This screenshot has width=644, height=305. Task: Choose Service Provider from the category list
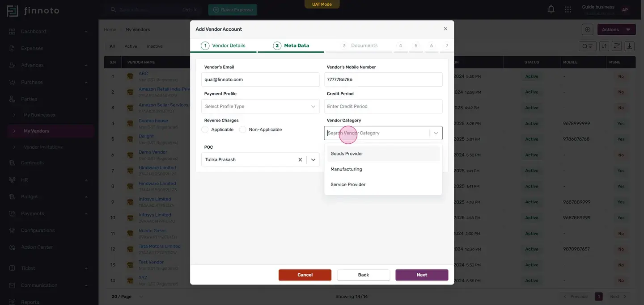tap(383, 184)
